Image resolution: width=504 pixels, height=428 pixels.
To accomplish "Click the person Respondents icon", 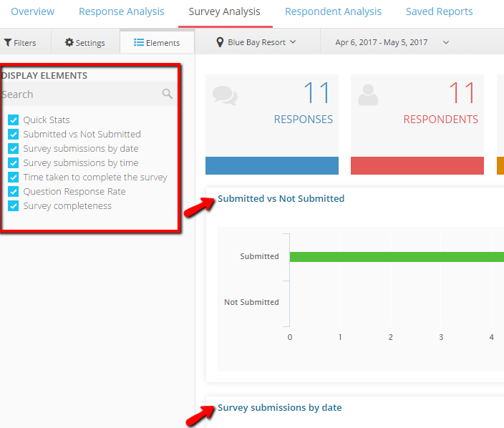I will [368, 95].
